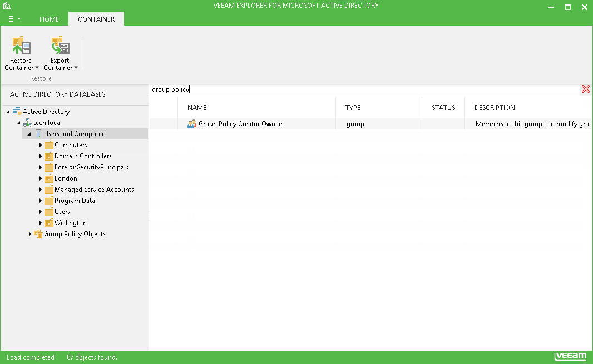Select the CONTAINER ribbon tab

click(96, 19)
